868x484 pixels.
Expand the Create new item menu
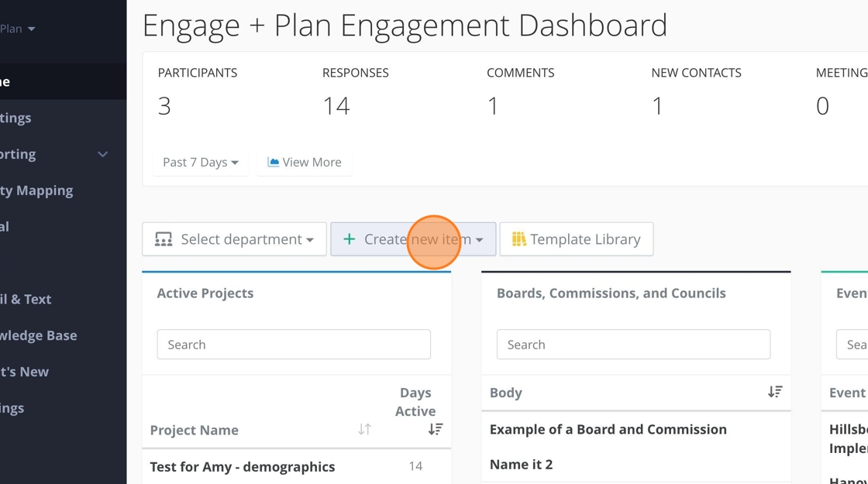(x=413, y=239)
